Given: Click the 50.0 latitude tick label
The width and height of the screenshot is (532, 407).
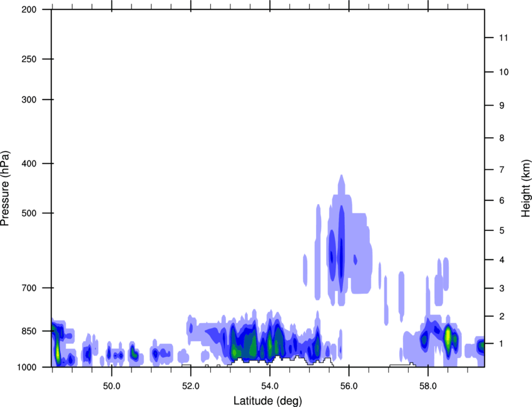Looking at the screenshot, I should click(x=111, y=386).
